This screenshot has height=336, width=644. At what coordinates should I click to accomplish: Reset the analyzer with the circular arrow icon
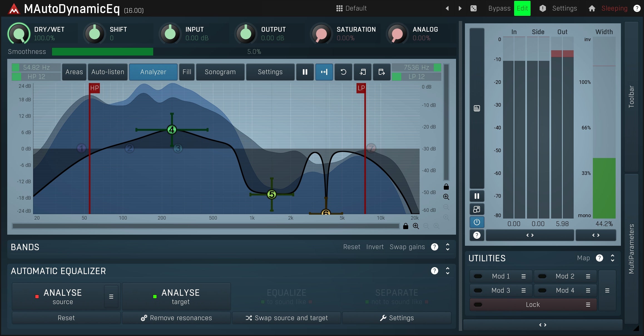pos(343,72)
